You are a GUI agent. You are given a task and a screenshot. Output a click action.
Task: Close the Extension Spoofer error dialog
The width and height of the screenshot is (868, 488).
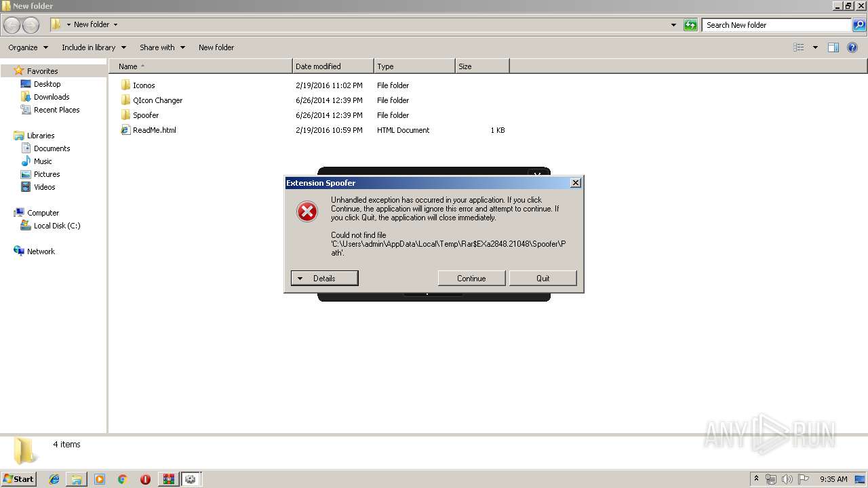click(x=576, y=183)
